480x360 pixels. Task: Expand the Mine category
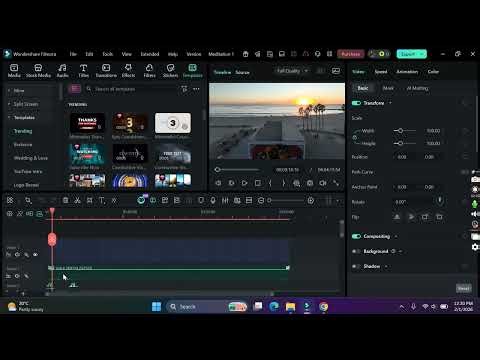point(9,91)
